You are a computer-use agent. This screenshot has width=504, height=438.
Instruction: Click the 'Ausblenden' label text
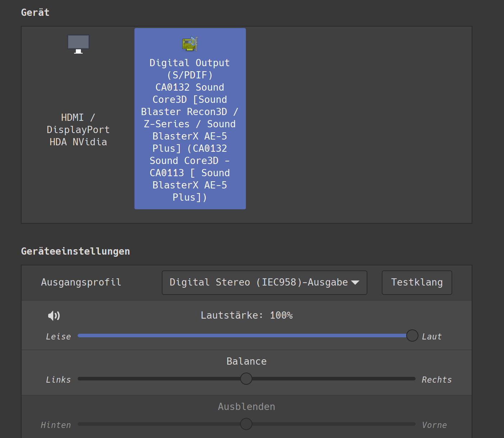point(247,407)
